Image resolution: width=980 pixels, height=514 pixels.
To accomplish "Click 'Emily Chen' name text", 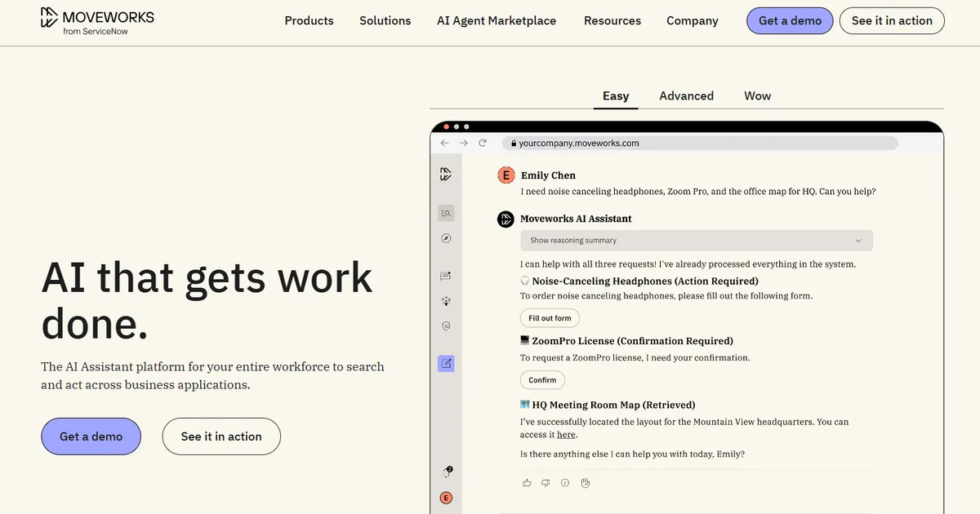I will pos(548,175).
